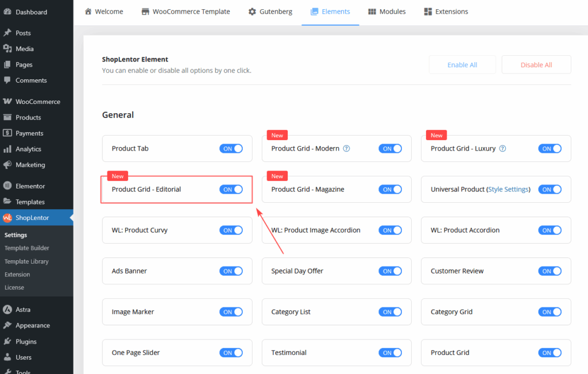
Task: Disable the Customer Review element
Action: (x=550, y=271)
